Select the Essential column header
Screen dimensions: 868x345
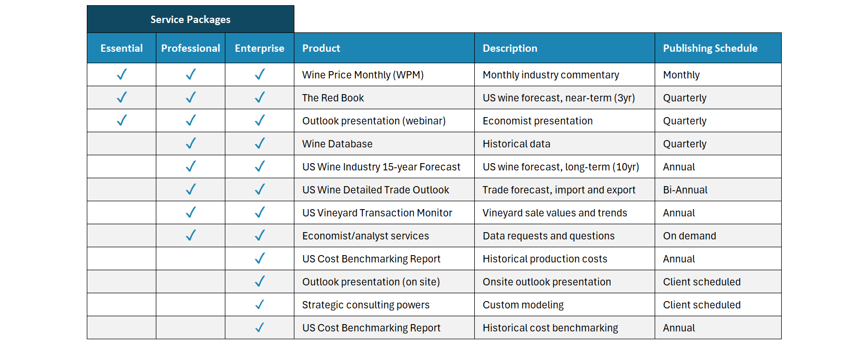pyautogui.click(x=121, y=48)
